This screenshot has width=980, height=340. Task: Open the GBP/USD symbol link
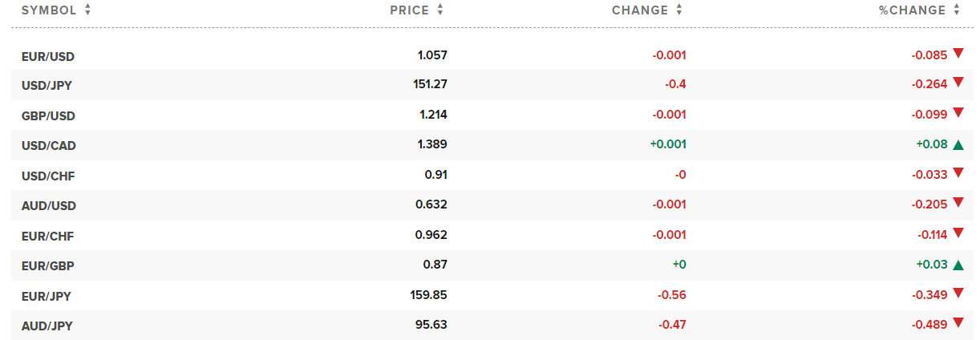coord(48,115)
